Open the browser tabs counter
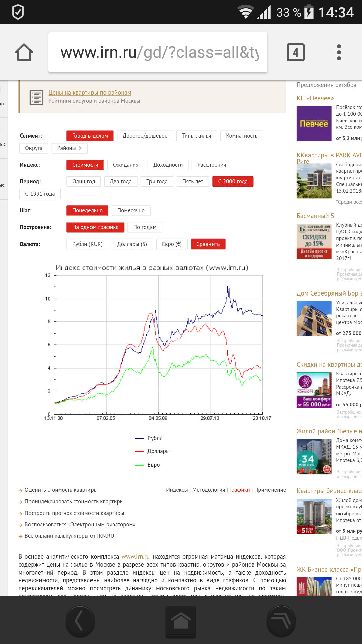This screenshot has width=362, height=644. (295, 52)
